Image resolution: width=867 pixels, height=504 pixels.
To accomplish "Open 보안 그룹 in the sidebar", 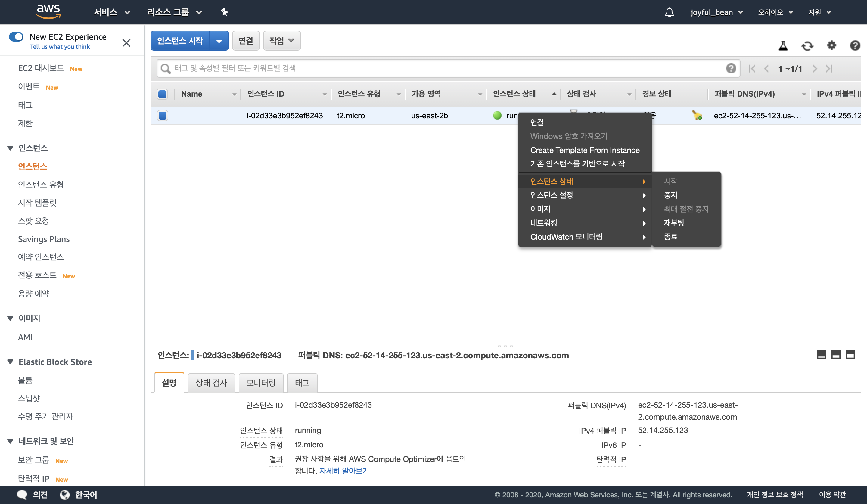I will point(33,460).
